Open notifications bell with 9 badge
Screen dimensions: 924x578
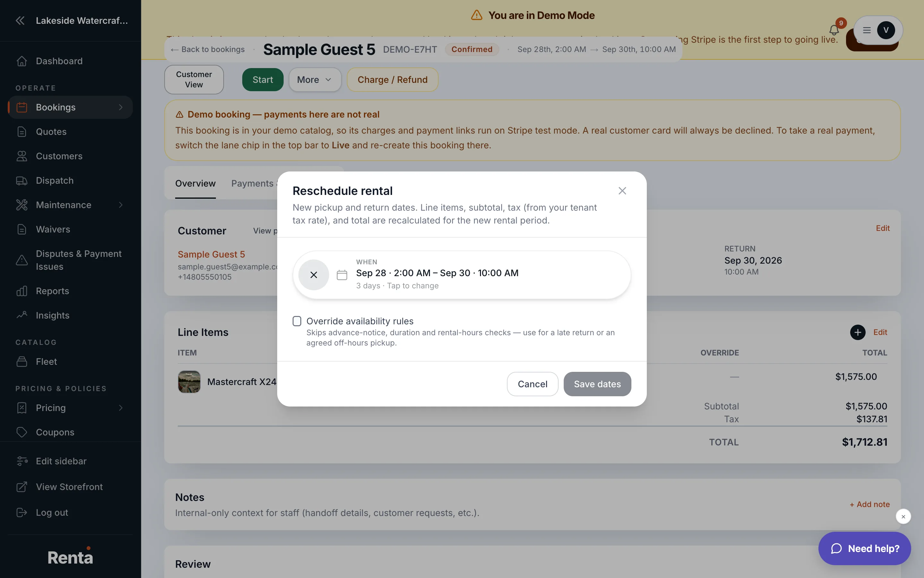pos(834,30)
